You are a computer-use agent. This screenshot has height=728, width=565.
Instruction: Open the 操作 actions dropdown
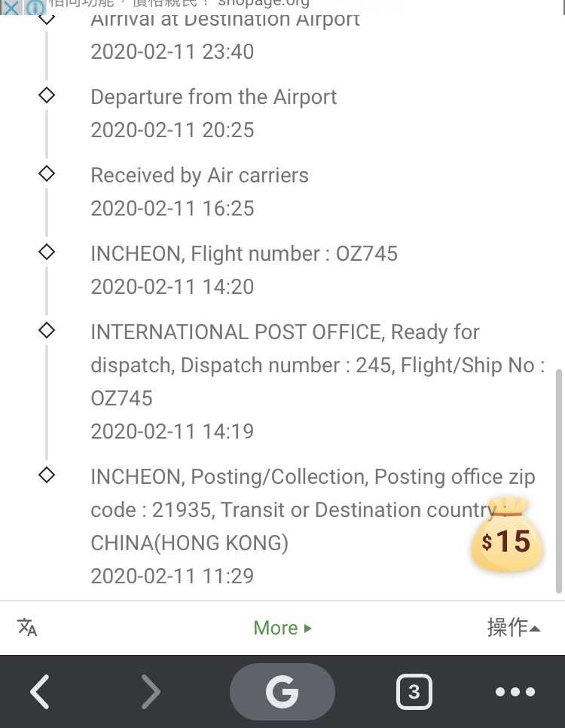(514, 627)
